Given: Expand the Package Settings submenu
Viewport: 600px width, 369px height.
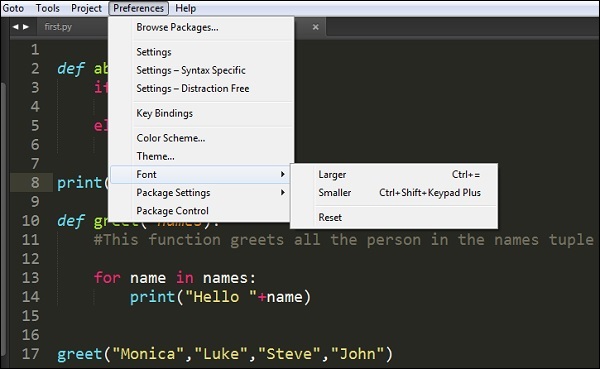Looking at the screenshot, I should 200,193.
